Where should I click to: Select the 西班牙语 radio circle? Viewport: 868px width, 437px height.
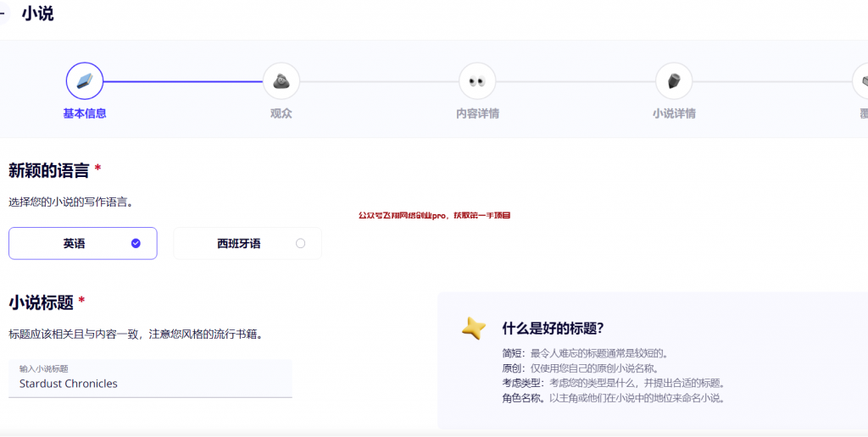[x=300, y=243]
